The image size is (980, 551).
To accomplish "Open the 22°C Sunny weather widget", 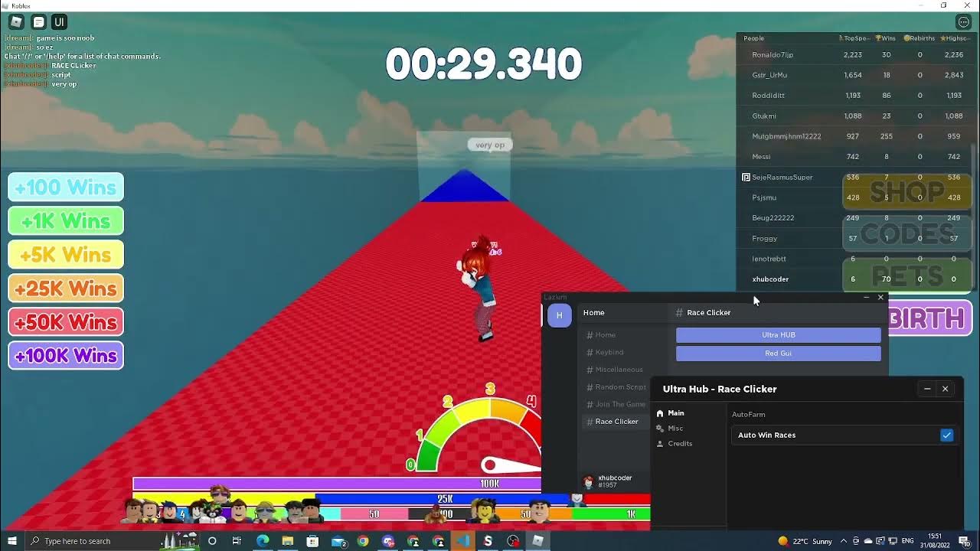I will [805, 541].
